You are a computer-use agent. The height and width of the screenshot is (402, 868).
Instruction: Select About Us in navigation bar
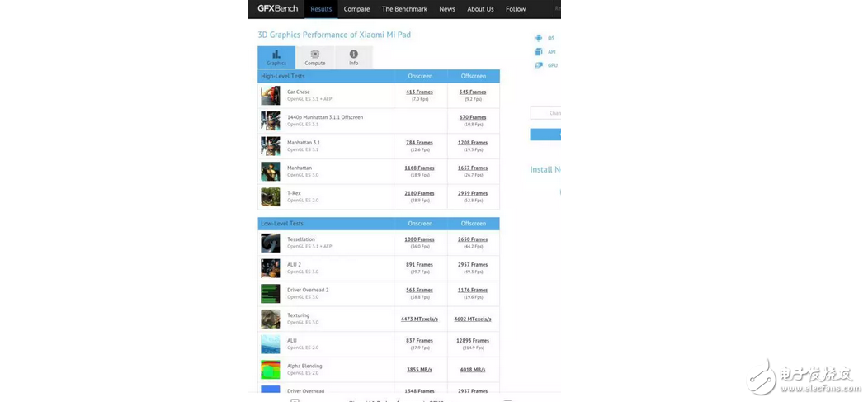click(480, 9)
